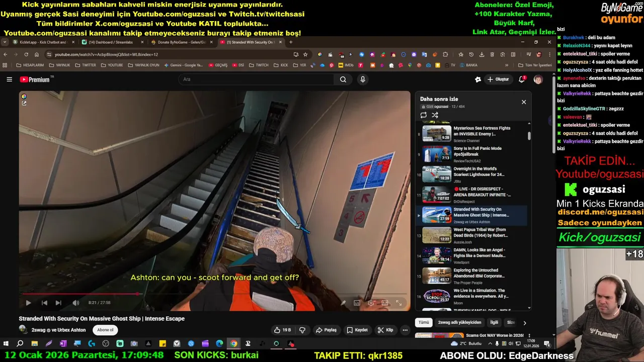Open the HESAPLARIM bookmarks folder
Screen dimensions: 644x362
30,65
